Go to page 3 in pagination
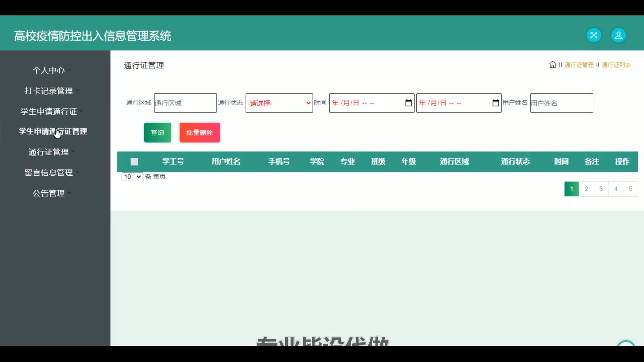644x362 pixels. (x=601, y=189)
